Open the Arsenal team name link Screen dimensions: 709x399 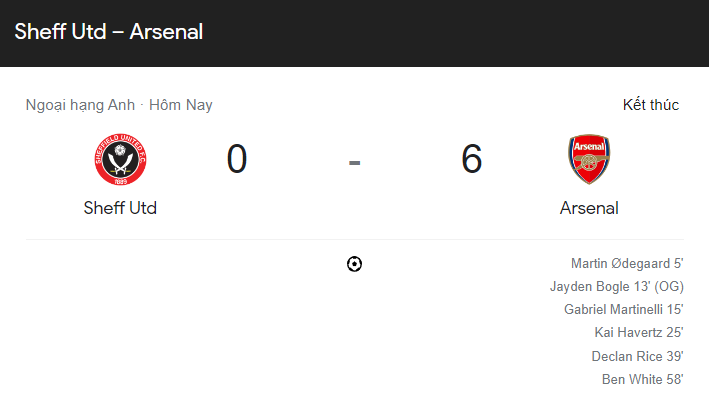coord(589,208)
